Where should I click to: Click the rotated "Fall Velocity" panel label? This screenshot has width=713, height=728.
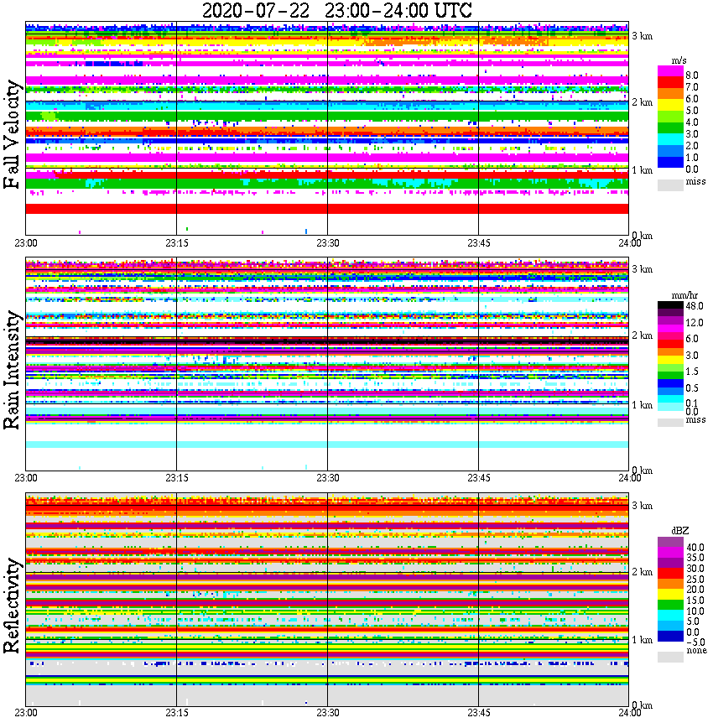click(13, 134)
